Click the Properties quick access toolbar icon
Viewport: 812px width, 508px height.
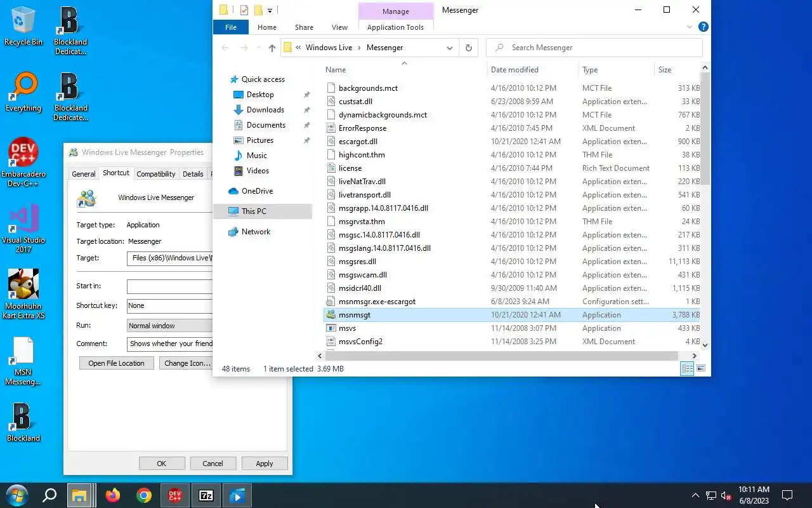[x=244, y=10]
